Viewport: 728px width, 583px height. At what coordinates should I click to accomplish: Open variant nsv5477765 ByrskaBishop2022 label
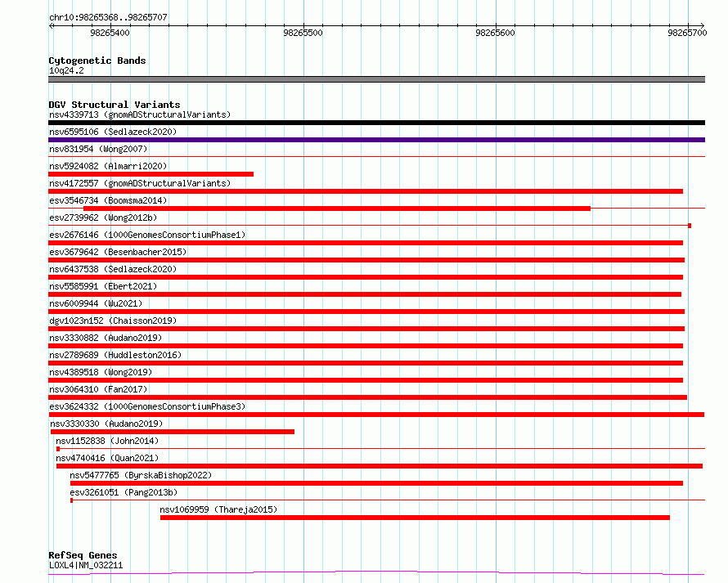pos(141,475)
